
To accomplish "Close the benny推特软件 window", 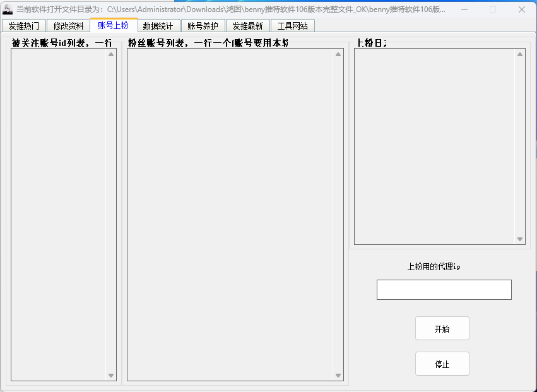I will point(522,9).
